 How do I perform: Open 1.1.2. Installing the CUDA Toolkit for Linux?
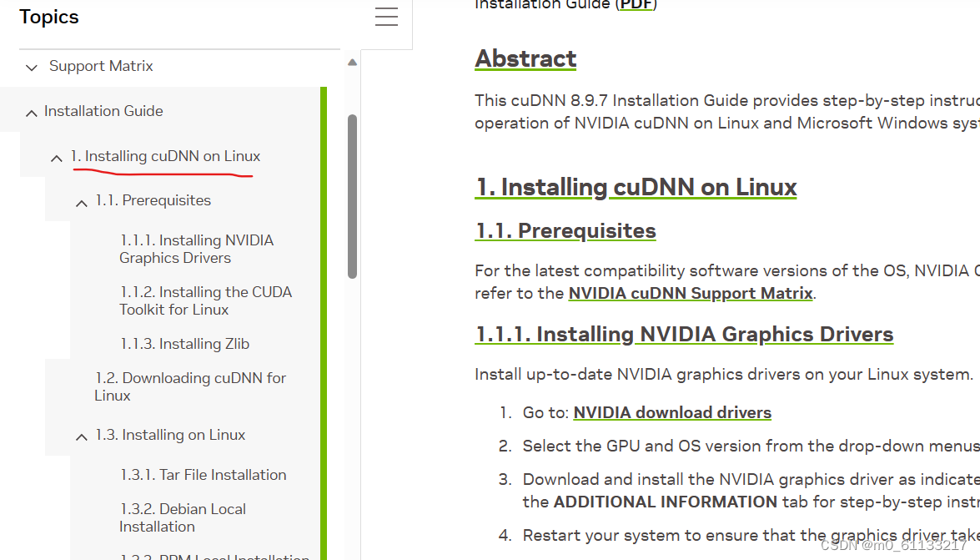coord(205,301)
